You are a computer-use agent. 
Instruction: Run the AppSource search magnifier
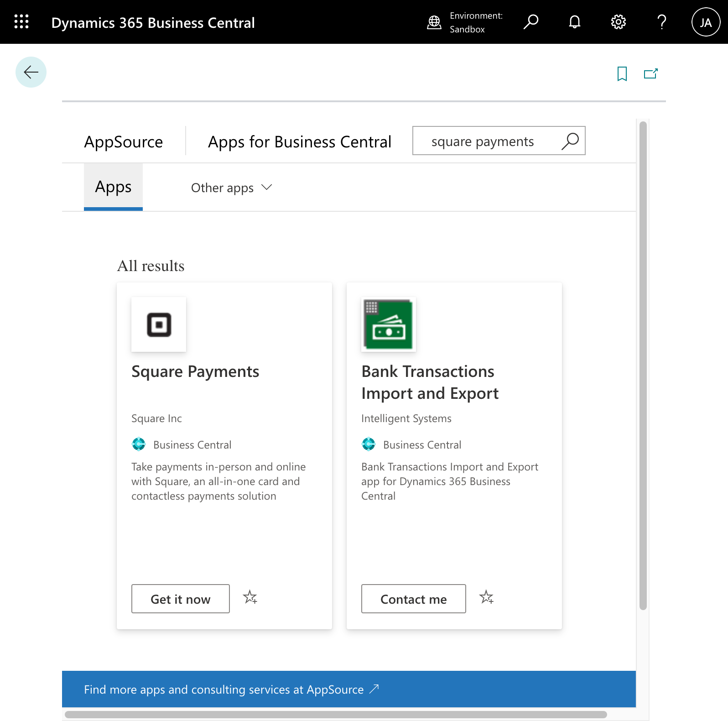570,141
